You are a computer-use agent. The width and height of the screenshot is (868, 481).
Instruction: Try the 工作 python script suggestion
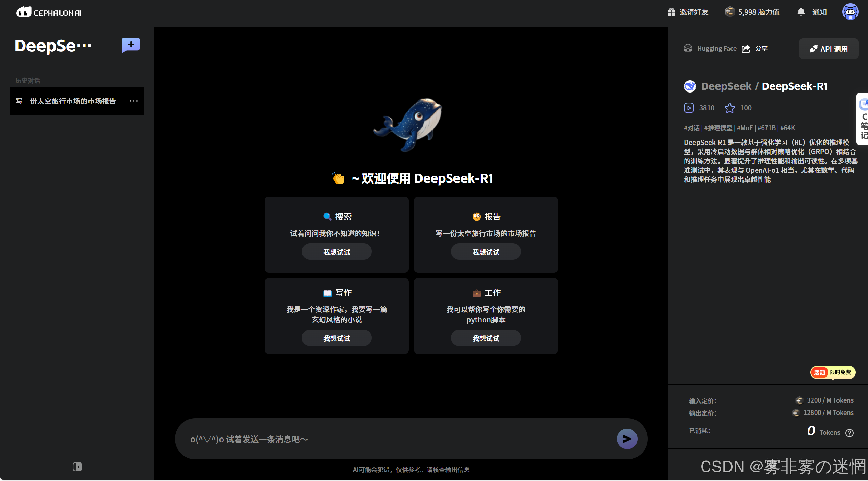(x=485, y=338)
